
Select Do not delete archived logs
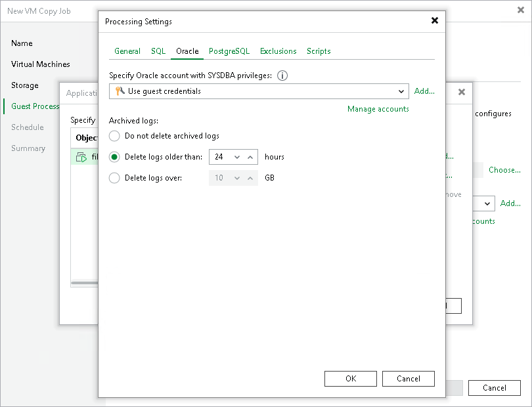click(x=114, y=136)
